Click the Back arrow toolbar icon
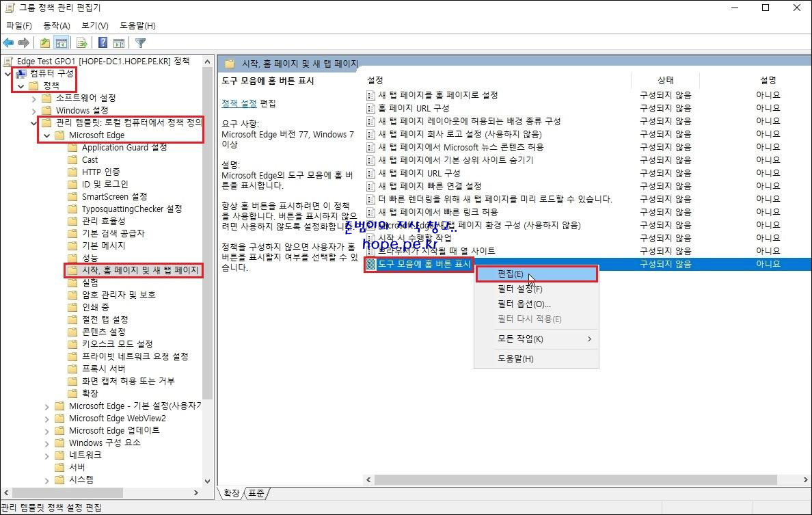812x515 pixels. pyautogui.click(x=8, y=43)
